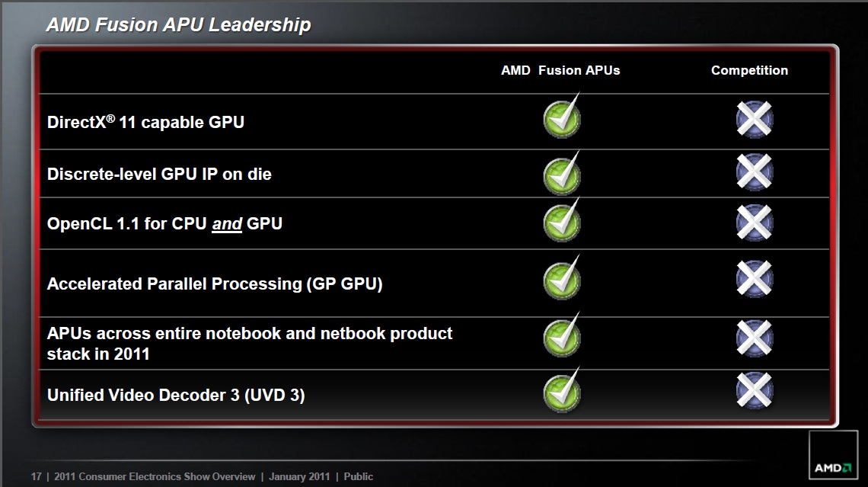The width and height of the screenshot is (868, 487).
Task: Click green checkmark for Accelerated Parallel Processing
Action: (562, 277)
